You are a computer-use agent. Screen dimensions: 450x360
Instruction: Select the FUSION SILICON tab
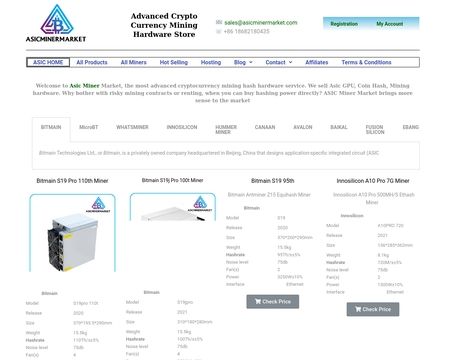(375, 130)
